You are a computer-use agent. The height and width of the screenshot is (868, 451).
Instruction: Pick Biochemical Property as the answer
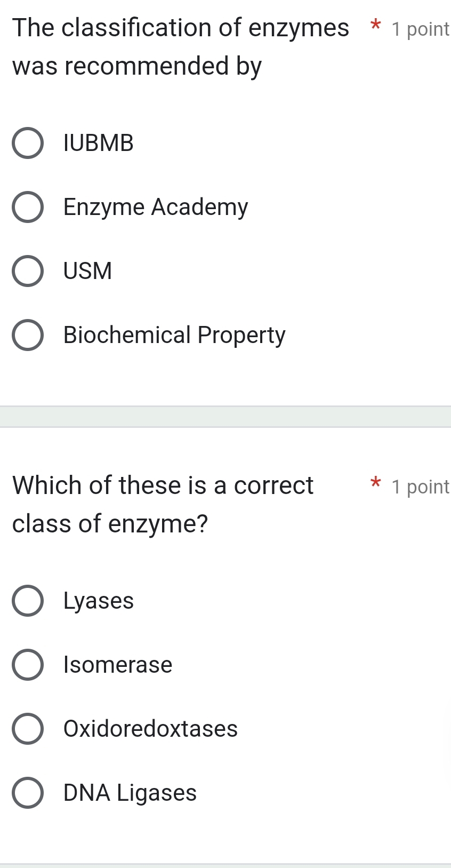[28, 335]
